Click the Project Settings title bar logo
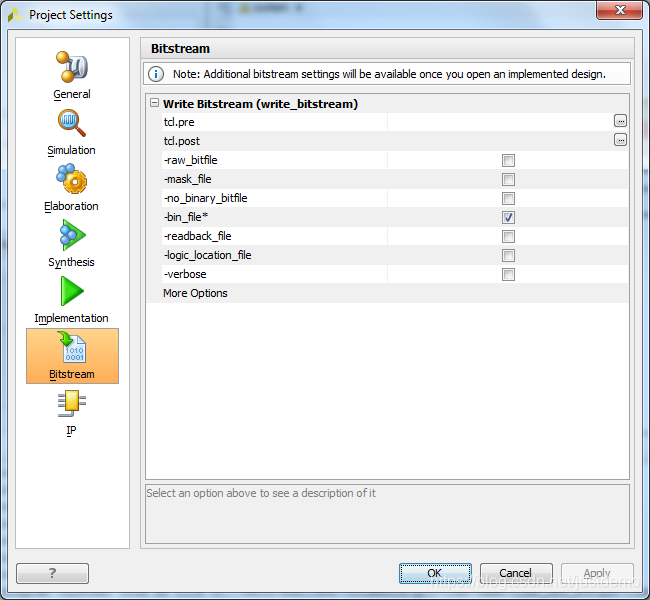The width and height of the screenshot is (650, 600). pyautogui.click(x=15, y=15)
